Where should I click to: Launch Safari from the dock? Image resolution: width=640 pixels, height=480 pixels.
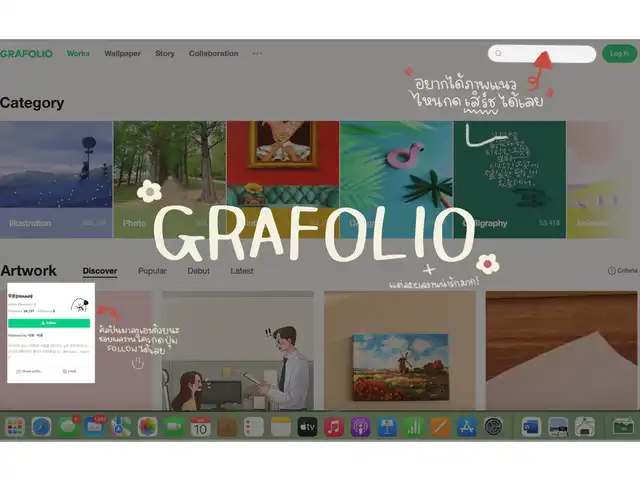click(x=41, y=427)
